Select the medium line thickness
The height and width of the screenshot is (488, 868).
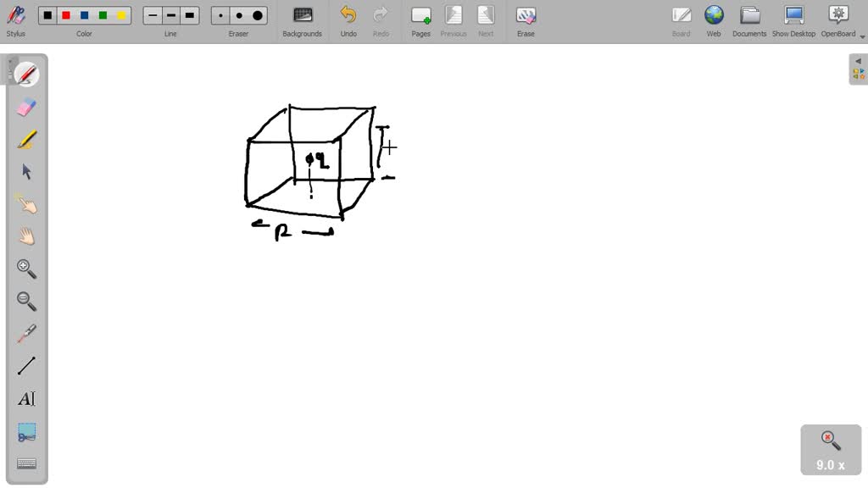coord(170,14)
